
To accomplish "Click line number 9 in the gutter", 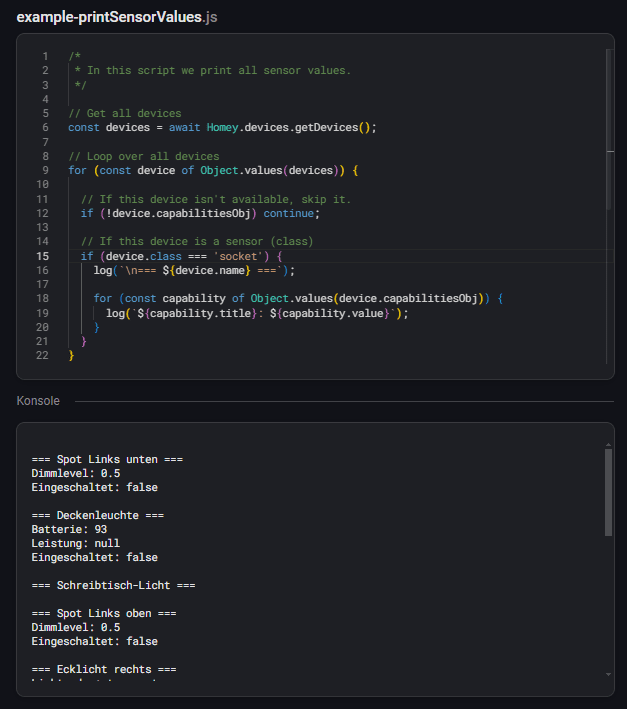I will (45, 170).
